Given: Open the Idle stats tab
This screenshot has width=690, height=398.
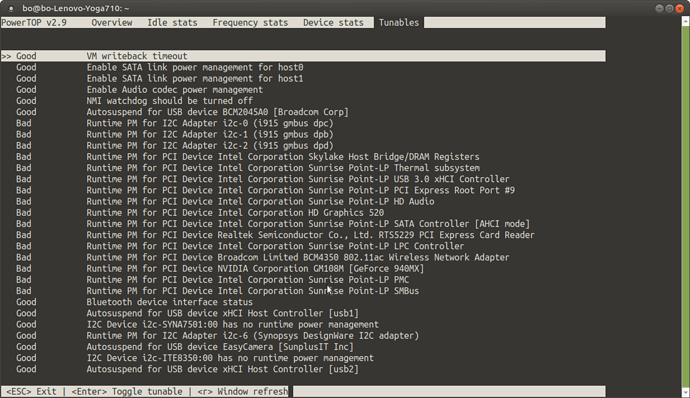Looking at the screenshot, I should tap(172, 22).
